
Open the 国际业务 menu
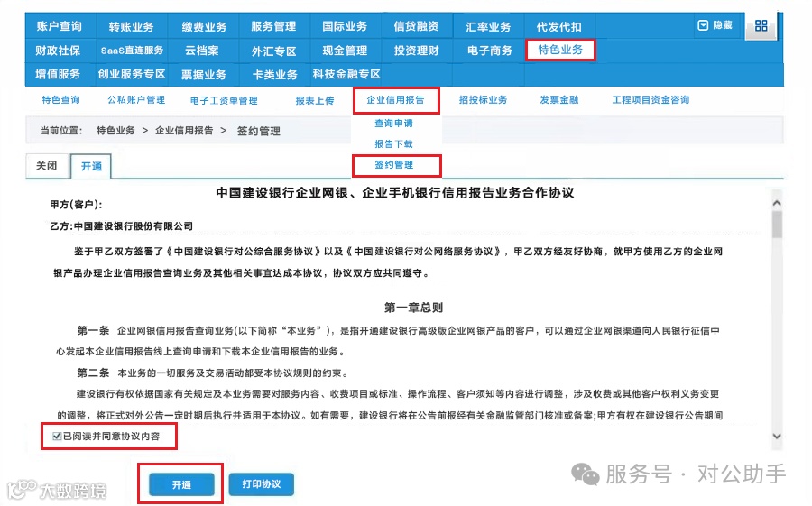[345, 26]
